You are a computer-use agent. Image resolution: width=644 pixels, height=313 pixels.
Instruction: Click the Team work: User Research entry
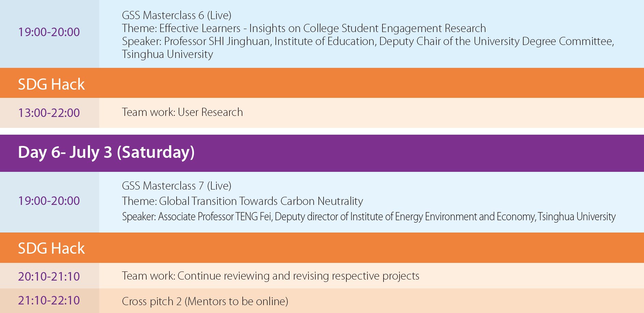tap(182, 112)
